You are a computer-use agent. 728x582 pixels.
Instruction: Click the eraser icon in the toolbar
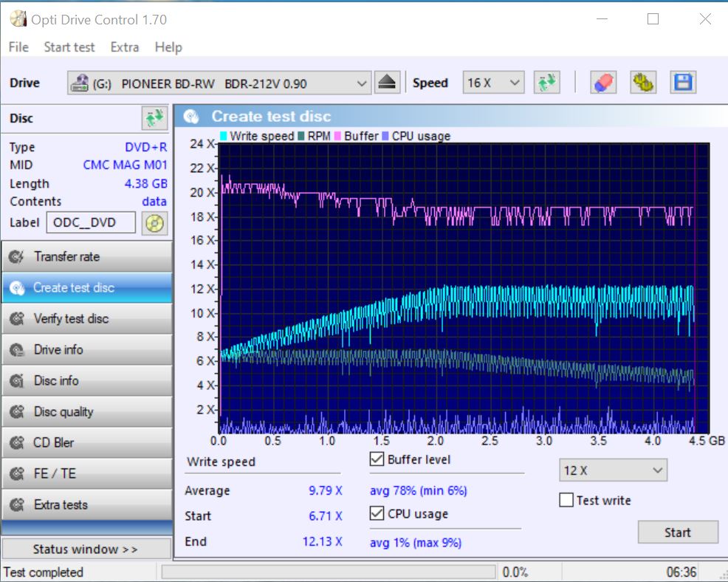click(x=603, y=83)
